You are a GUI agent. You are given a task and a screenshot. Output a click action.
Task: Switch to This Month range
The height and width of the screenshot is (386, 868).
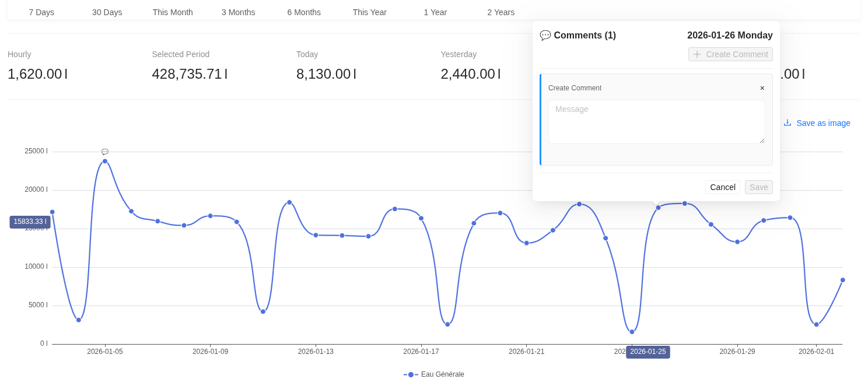(173, 12)
